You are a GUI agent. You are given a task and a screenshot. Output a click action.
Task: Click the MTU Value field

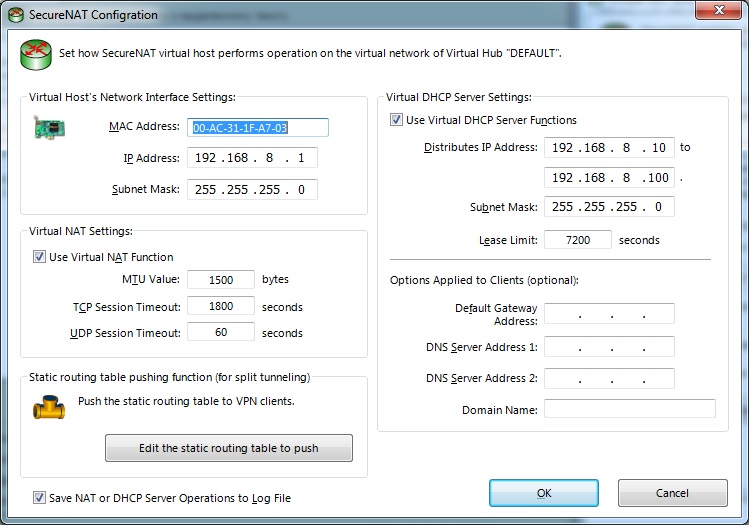(x=221, y=280)
